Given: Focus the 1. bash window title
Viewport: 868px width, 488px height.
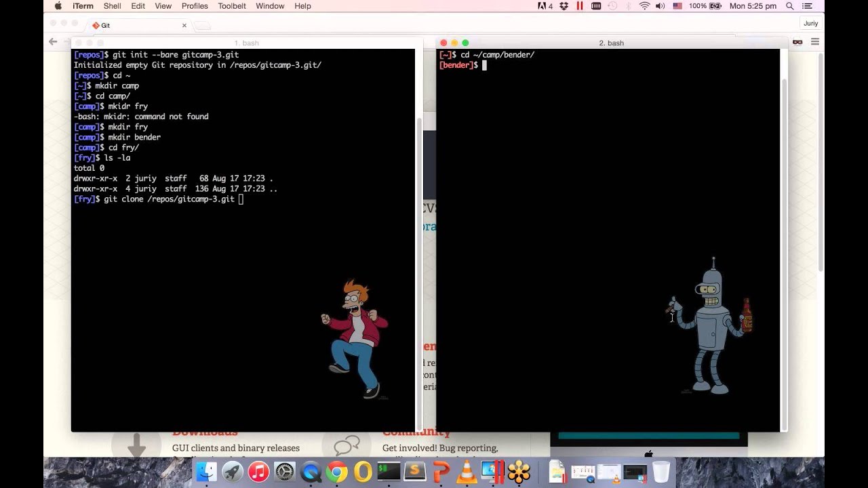Looking at the screenshot, I should [x=246, y=43].
